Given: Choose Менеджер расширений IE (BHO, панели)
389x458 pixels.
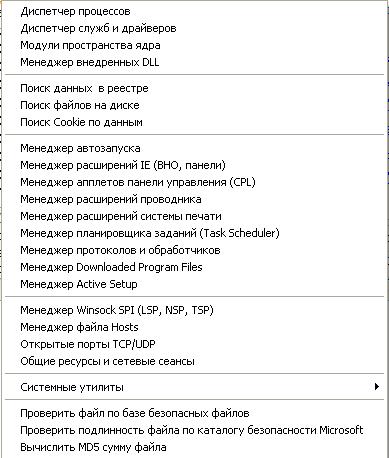Looking at the screenshot, I should 194,165.
